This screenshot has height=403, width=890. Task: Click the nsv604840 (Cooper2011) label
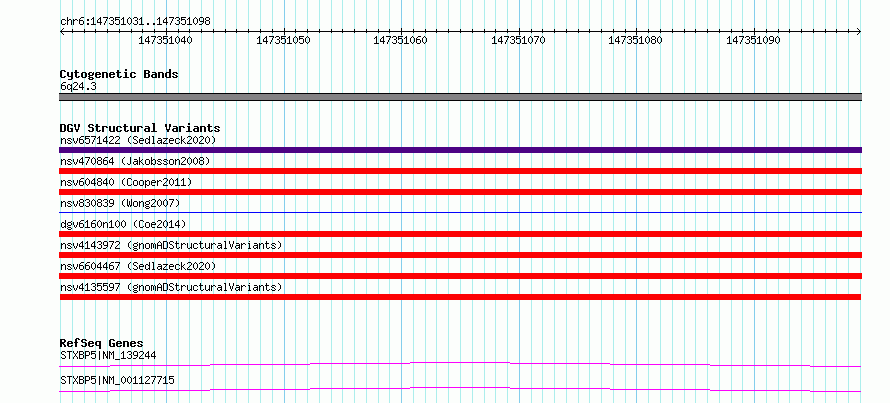pyautogui.click(x=126, y=182)
